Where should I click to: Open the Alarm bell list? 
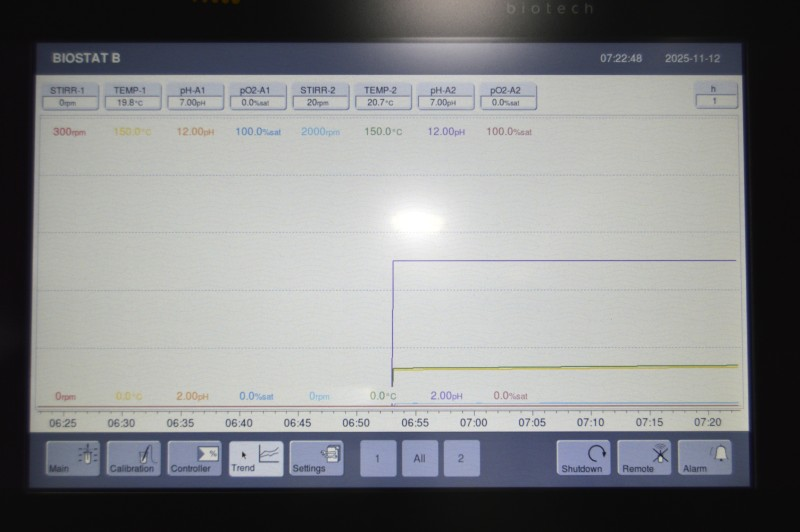704,458
